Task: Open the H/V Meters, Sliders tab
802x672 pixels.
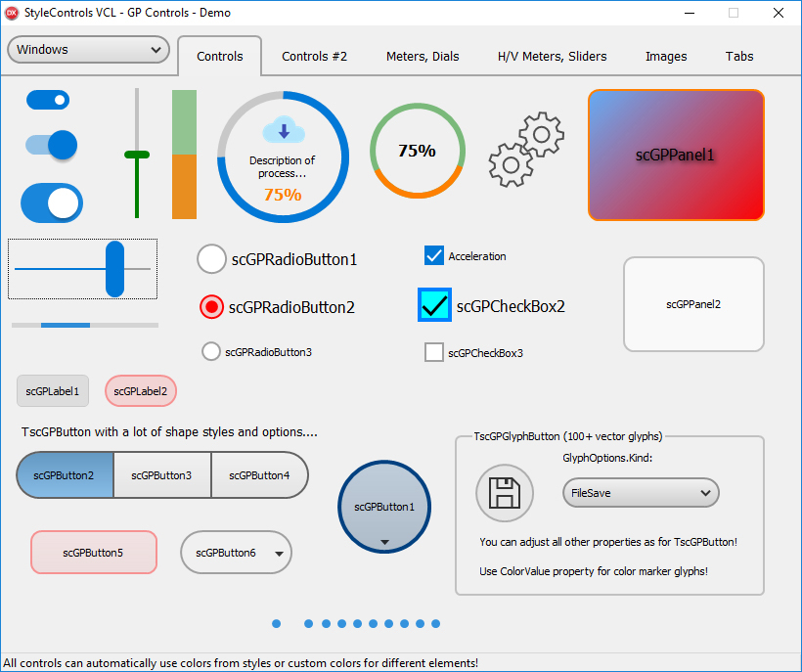Action: 553,57
